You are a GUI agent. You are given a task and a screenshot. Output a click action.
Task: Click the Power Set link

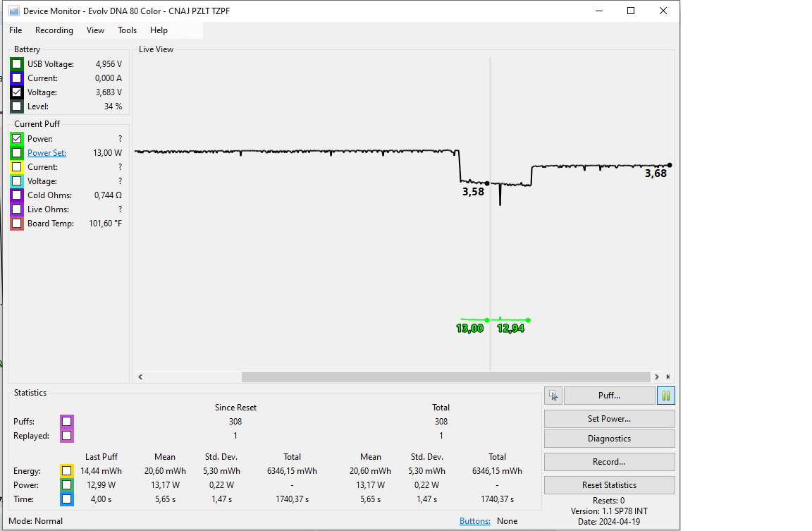tap(47, 153)
